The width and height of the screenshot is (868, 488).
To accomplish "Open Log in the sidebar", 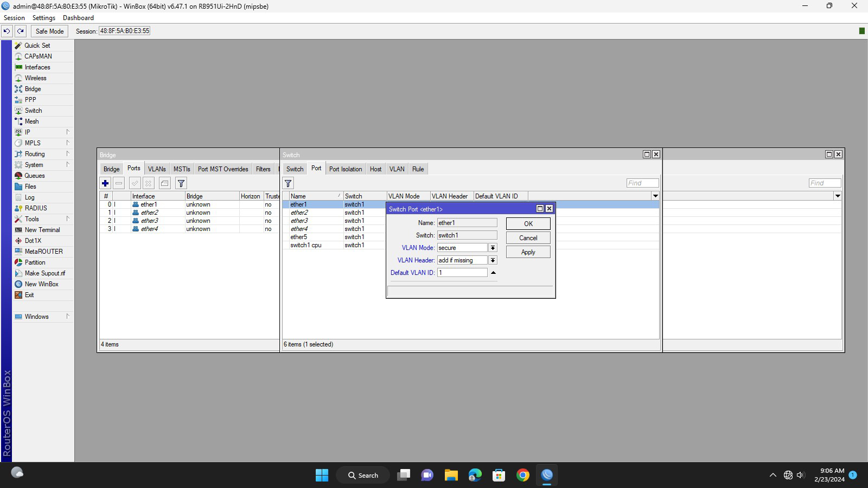I will 29,197.
